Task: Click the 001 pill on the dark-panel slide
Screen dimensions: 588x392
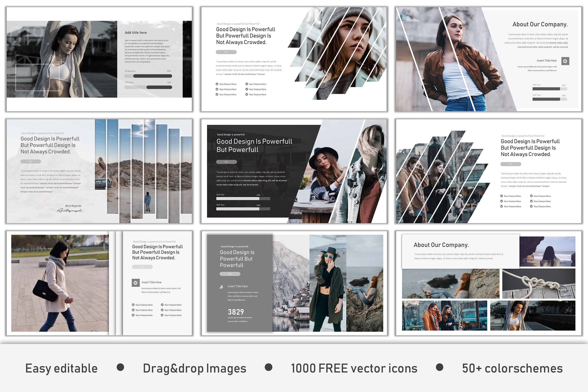Action: [226, 162]
